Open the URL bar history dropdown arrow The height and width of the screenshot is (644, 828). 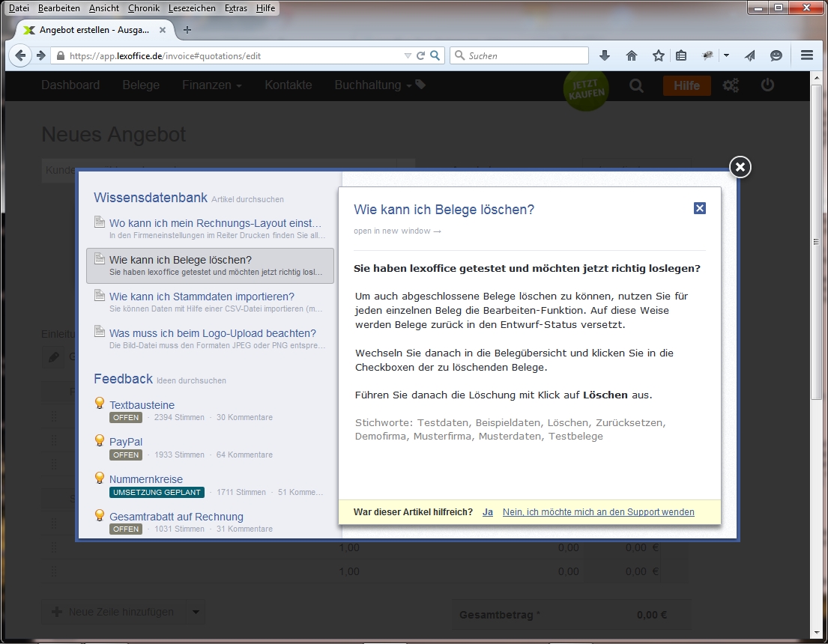click(407, 55)
